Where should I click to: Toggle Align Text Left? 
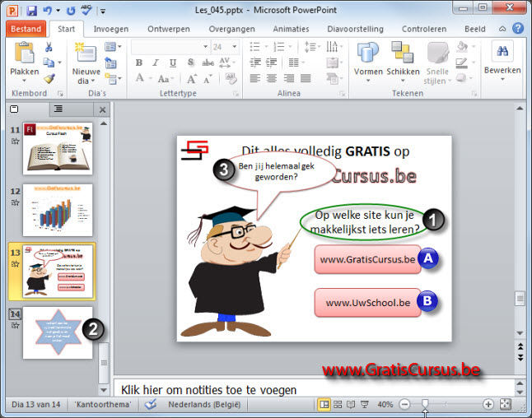click(x=254, y=79)
